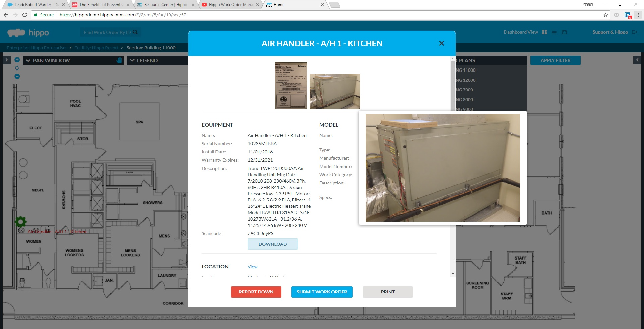Select the pan hand tool
Viewport: 644px width, 329px height.
pyautogui.click(x=119, y=60)
